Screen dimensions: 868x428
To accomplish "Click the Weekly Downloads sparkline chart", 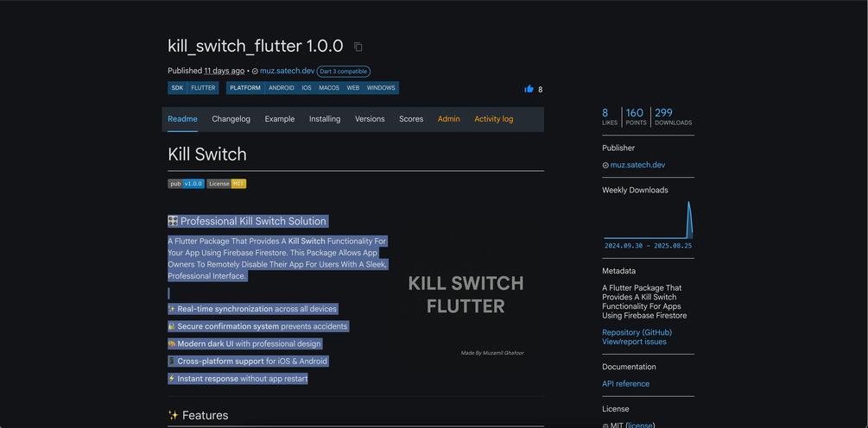I will [648, 219].
